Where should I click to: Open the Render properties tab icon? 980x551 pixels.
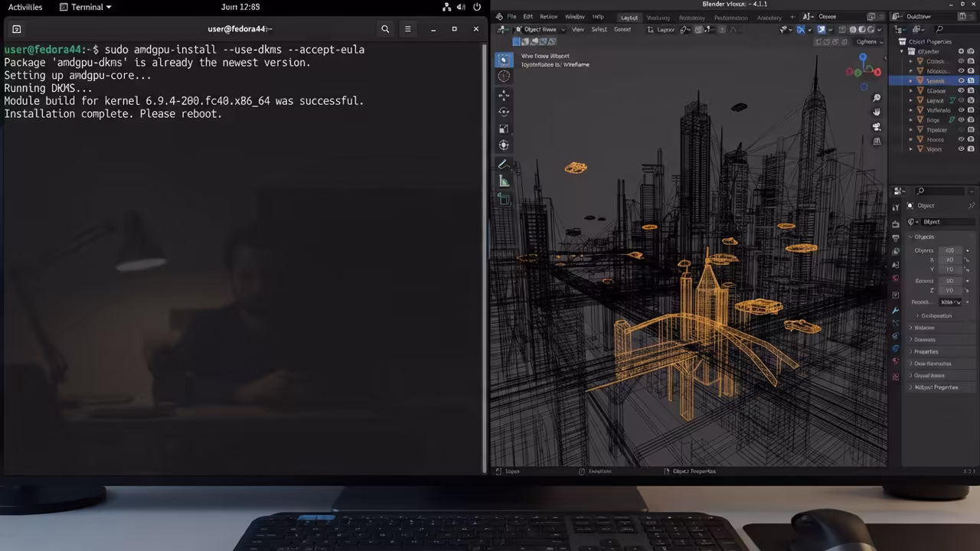896,223
